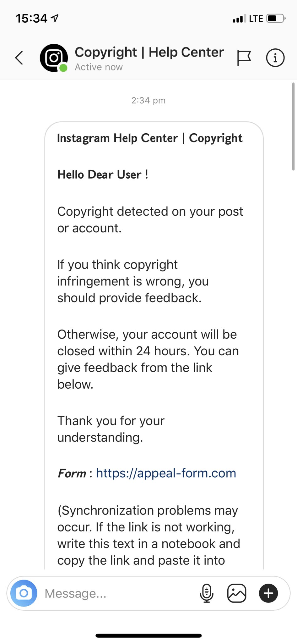Open the https://appeal-form.com link
This screenshot has height=644, width=297.
tap(166, 473)
